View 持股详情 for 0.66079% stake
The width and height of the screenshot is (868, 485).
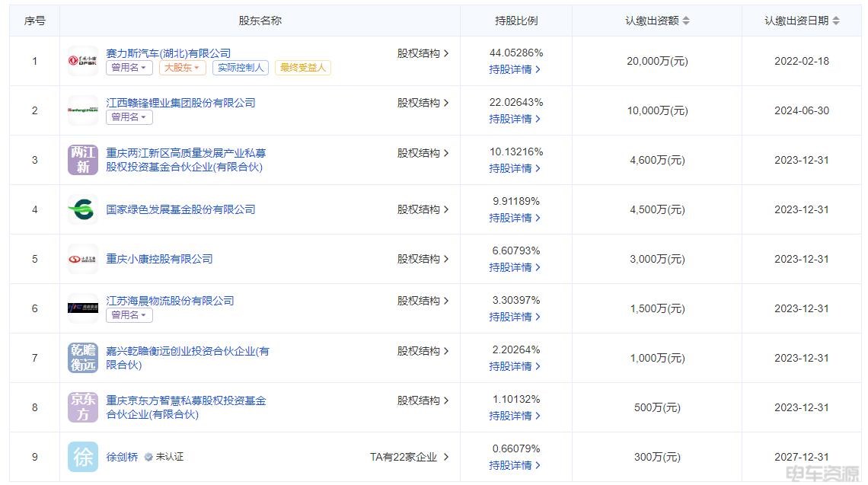(515, 466)
